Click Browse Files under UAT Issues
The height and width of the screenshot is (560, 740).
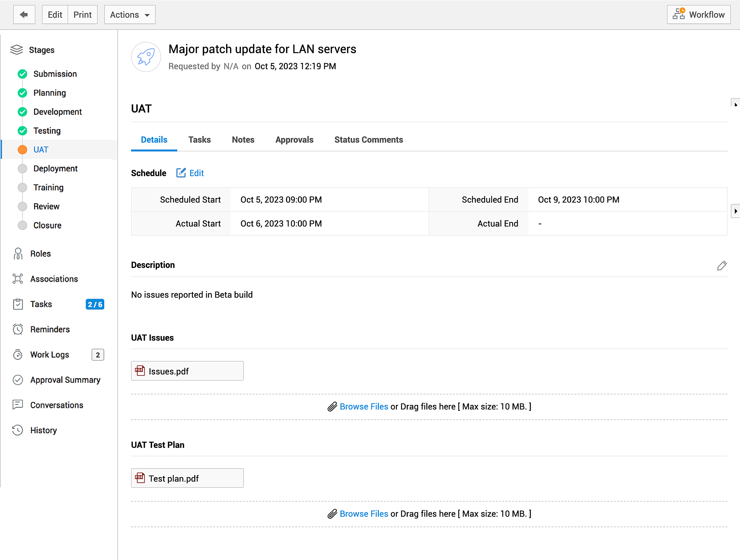pos(364,406)
